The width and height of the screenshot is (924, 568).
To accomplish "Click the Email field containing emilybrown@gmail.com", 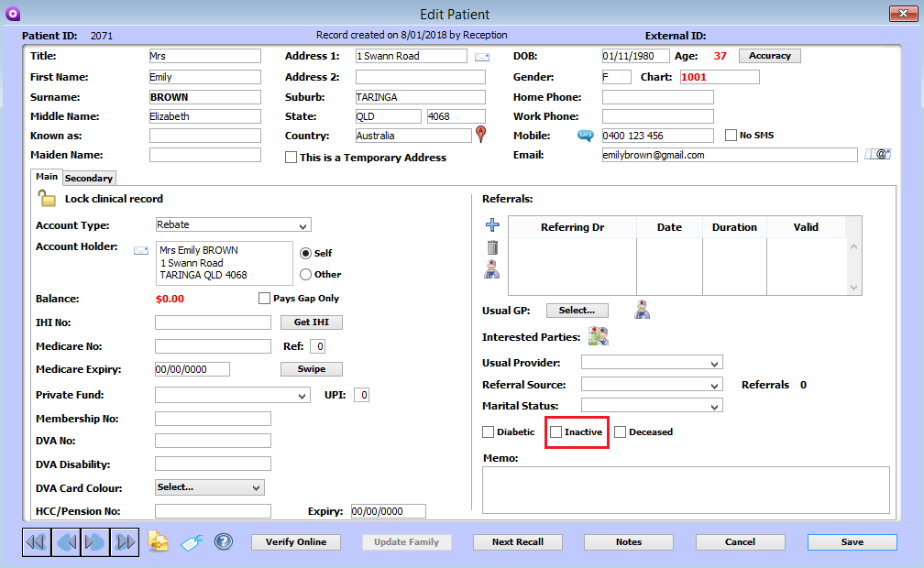I will pos(730,155).
